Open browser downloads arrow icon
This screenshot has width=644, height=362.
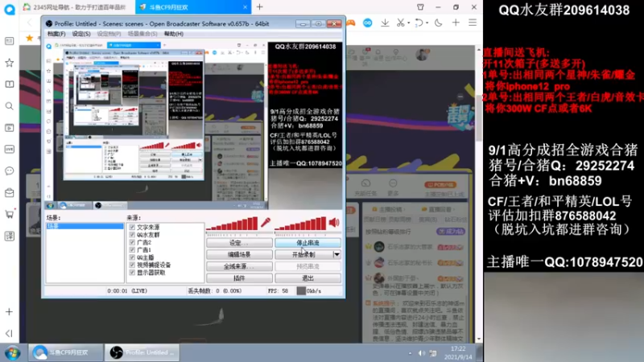pos(385,23)
